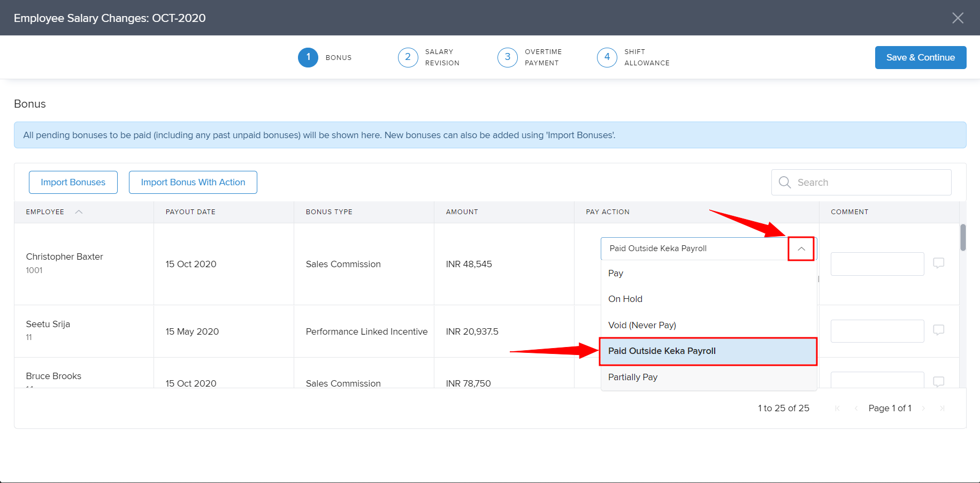Open comment icon for Seetu Srija
The height and width of the screenshot is (483, 980).
938,330
